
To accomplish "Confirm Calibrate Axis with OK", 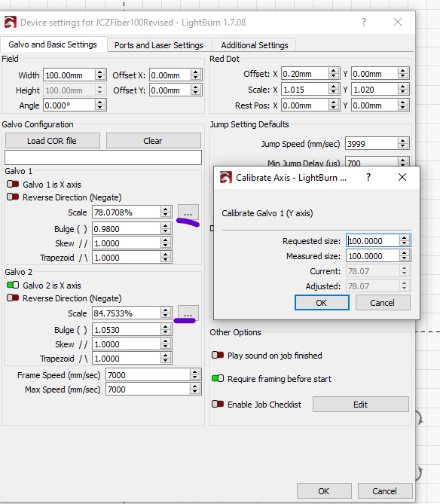I will [x=322, y=303].
